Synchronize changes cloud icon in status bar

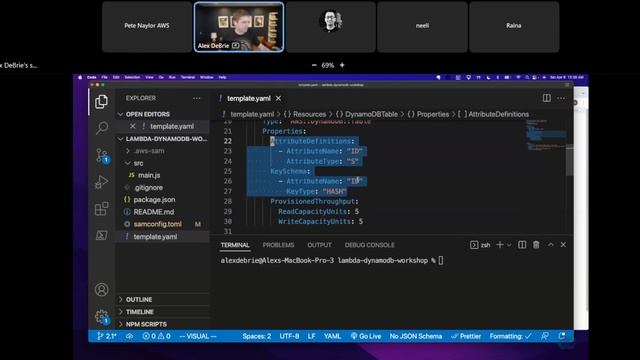coord(129,336)
